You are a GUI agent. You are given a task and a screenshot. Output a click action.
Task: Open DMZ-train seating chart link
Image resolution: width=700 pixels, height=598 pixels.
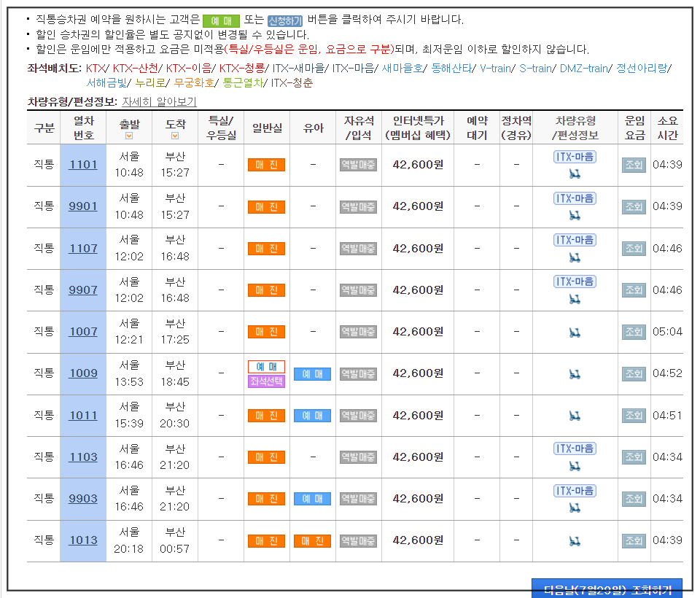(584, 69)
